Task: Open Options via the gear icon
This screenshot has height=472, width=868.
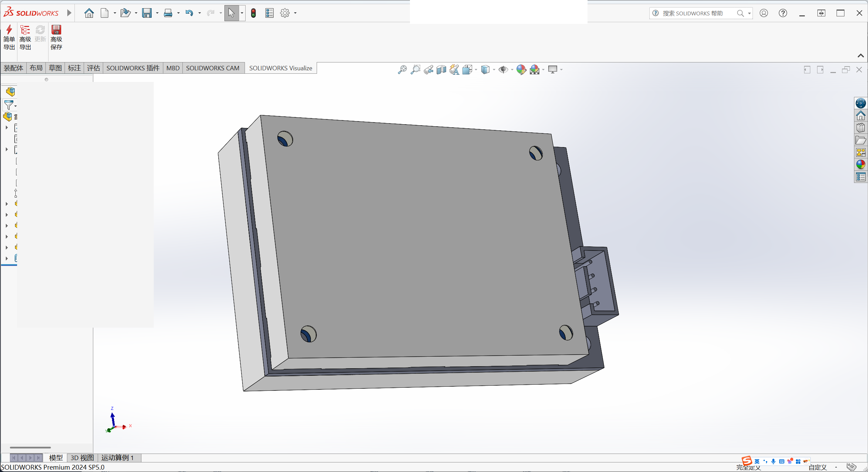Action: 285,13
